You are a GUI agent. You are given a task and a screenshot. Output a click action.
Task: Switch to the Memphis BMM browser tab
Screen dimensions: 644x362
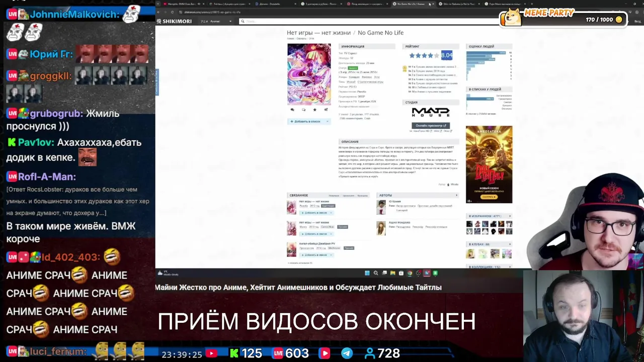coord(184,4)
